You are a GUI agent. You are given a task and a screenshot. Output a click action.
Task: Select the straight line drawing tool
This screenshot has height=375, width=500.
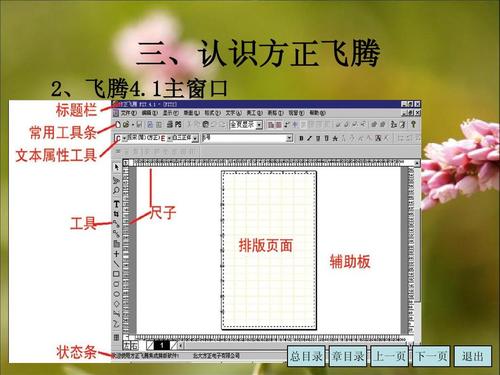116,264
